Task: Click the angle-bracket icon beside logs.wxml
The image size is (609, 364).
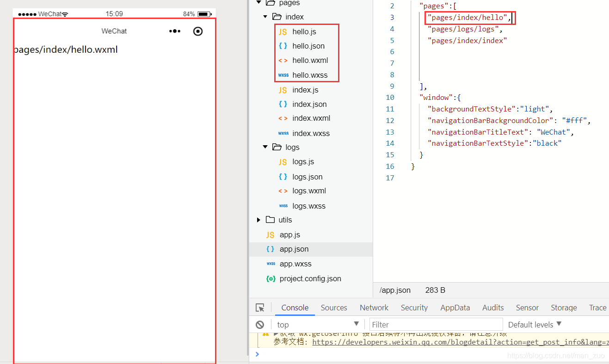Action: click(283, 191)
